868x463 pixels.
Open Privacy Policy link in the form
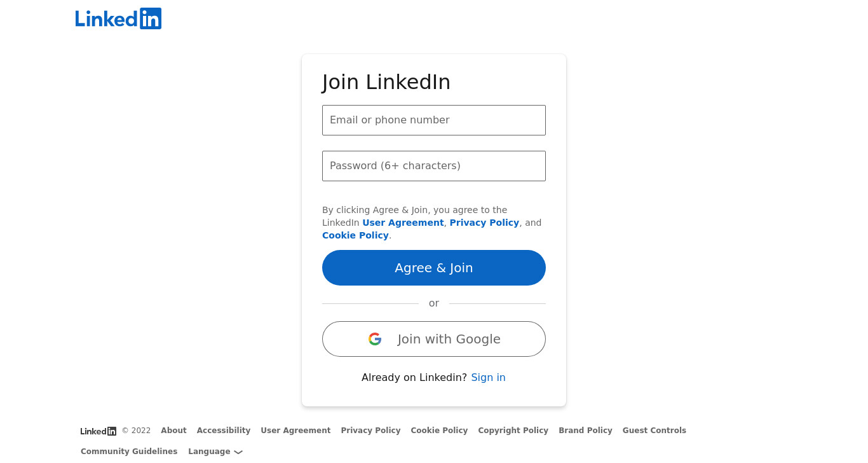click(484, 223)
